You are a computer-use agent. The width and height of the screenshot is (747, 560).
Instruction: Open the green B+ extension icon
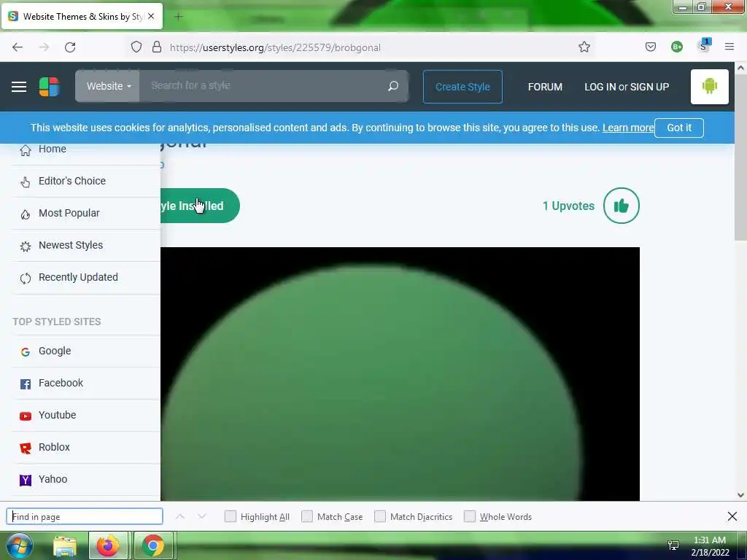[676, 47]
